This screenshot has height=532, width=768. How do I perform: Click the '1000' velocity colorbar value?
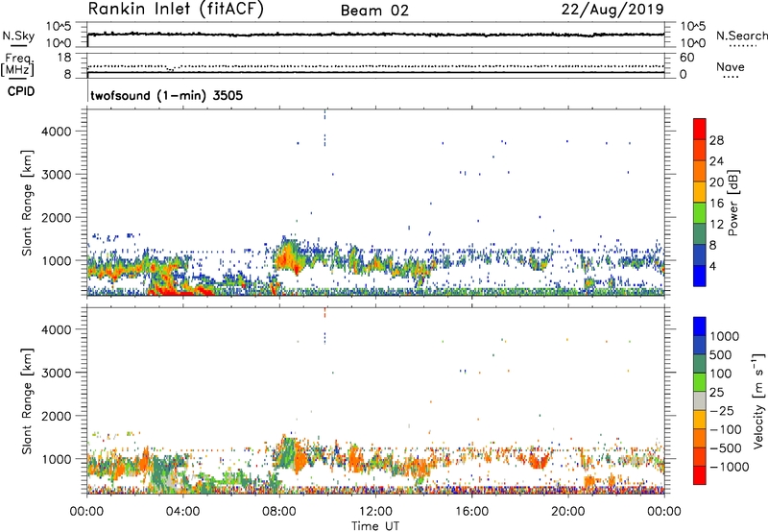click(x=725, y=336)
